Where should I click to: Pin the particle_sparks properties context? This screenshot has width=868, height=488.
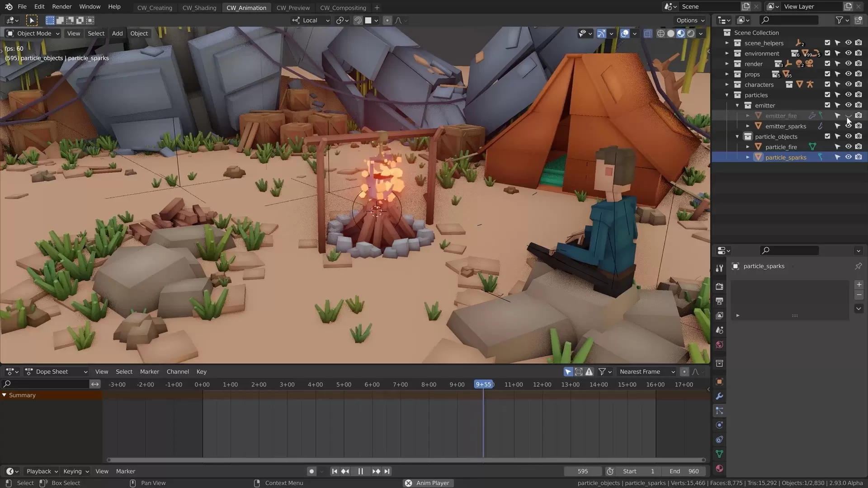pyautogui.click(x=858, y=266)
